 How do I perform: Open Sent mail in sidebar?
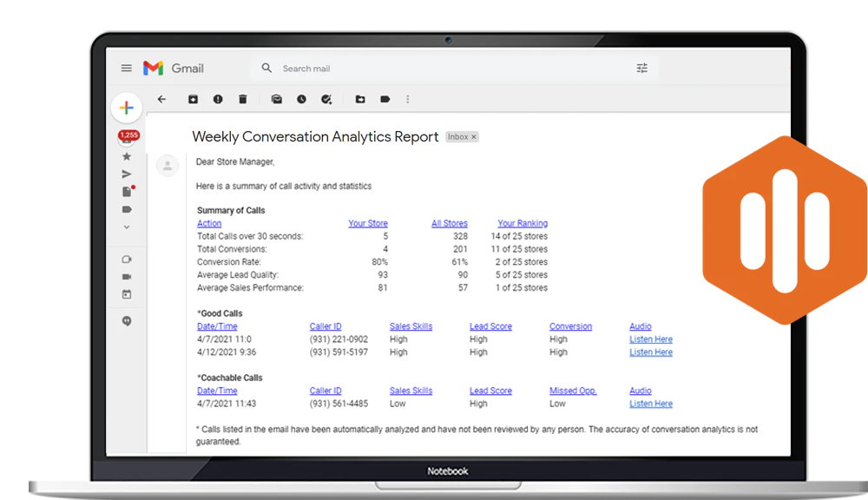pyautogui.click(x=127, y=174)
